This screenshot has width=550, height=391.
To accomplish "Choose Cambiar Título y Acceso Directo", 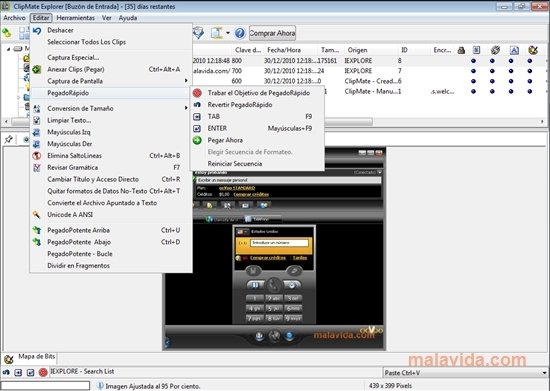I will click(x=93, y=179).
